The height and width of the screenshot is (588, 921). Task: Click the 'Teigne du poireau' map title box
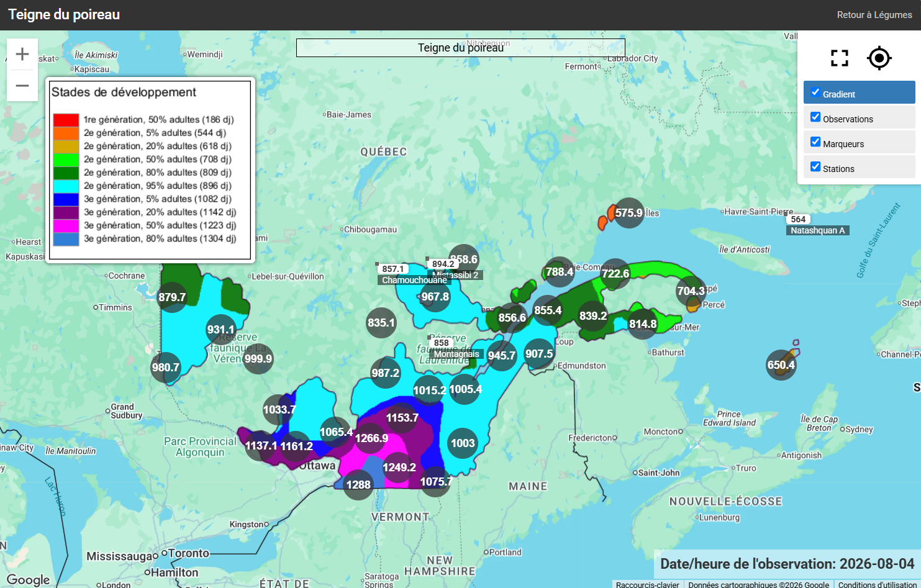[461, 48]
